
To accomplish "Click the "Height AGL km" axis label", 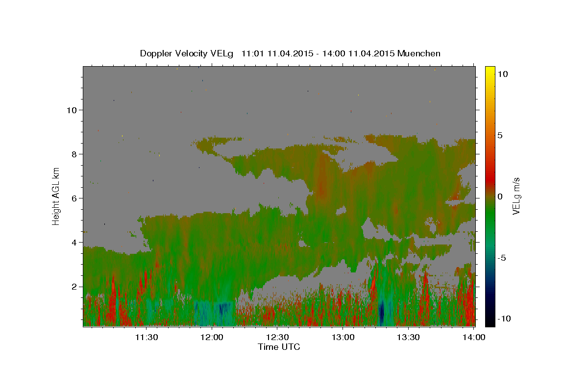I will click(56, 196).
